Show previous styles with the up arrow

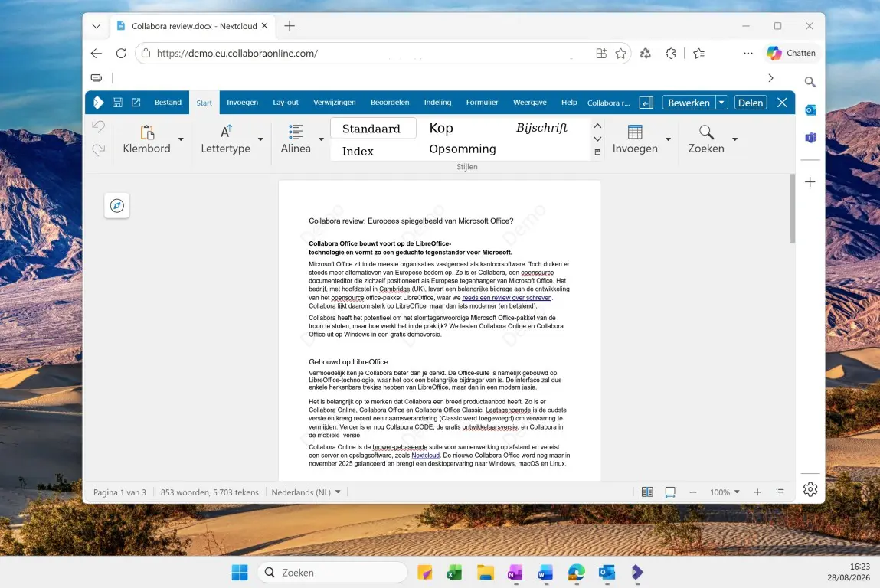597,126
